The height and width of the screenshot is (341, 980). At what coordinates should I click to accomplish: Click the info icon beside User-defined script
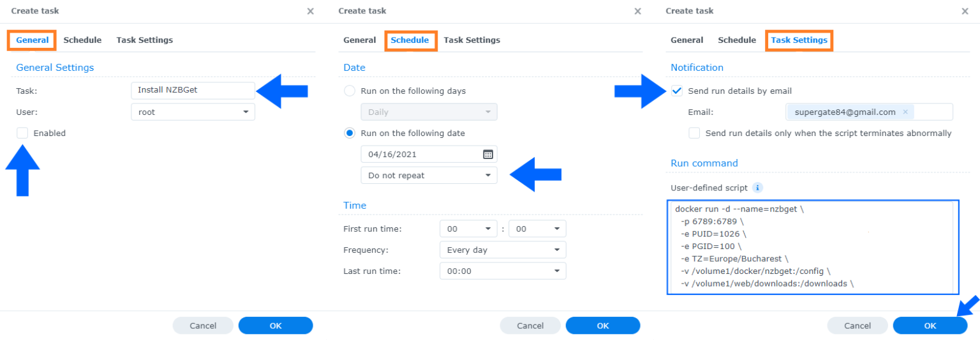pos(757,188)
